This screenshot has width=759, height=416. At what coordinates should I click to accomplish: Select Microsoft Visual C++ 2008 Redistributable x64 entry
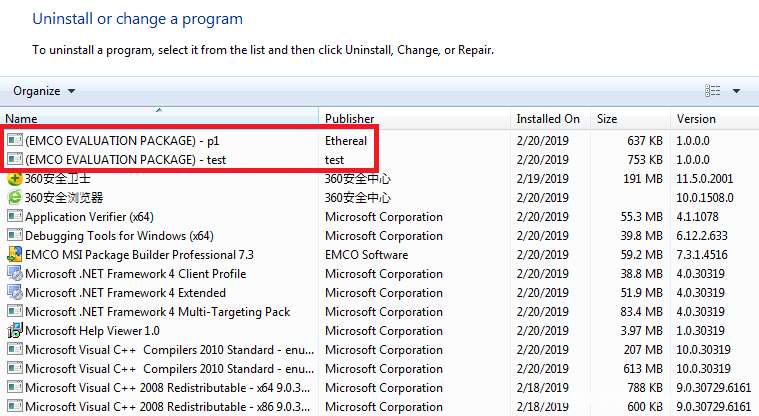click(160, 388)
